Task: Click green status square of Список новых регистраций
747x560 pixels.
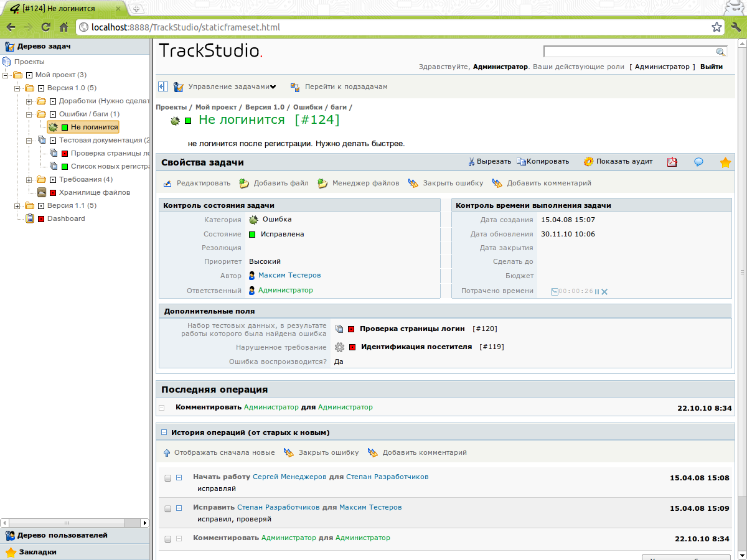Action: tap(64, 167)
